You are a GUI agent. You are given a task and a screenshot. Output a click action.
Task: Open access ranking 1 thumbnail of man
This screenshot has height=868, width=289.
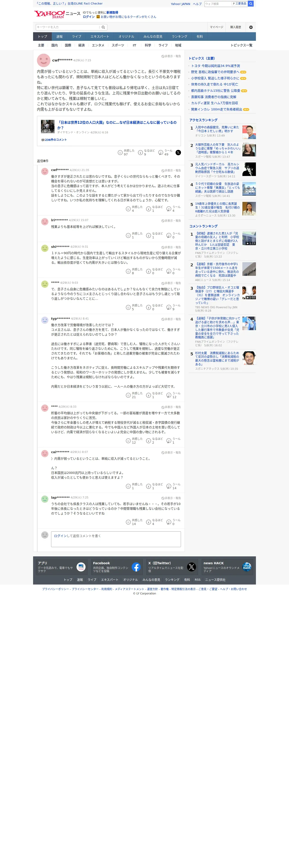249,132
